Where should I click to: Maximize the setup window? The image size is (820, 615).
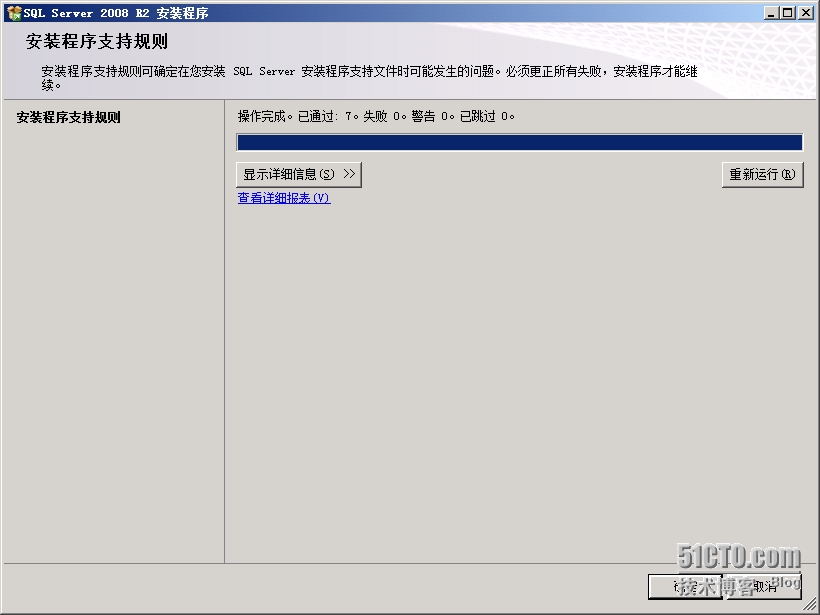[788, 13]
